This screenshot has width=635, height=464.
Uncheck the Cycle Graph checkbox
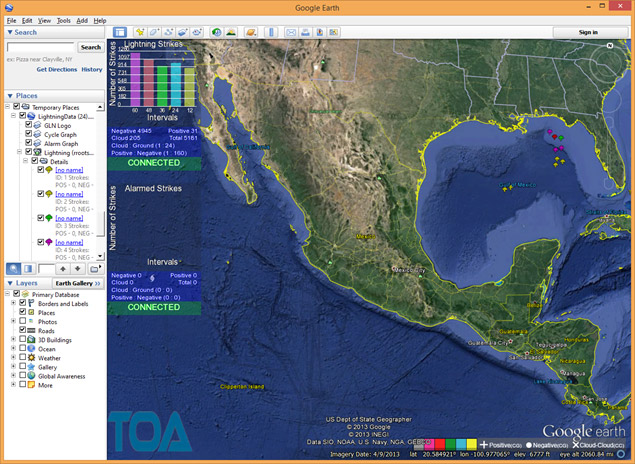pyautogui.click(x=28, y=133)
